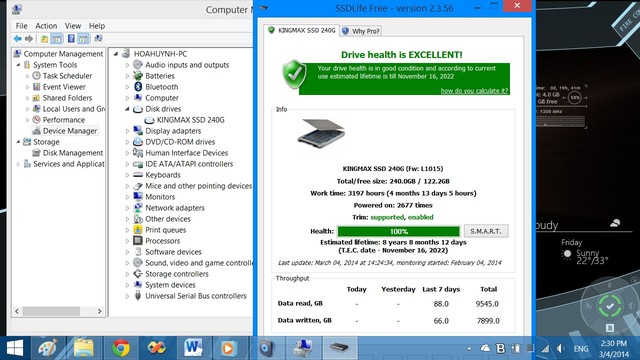Open File Explorer from the taskbar
Viewport: 640px width, 360px height.
(84, 348)
